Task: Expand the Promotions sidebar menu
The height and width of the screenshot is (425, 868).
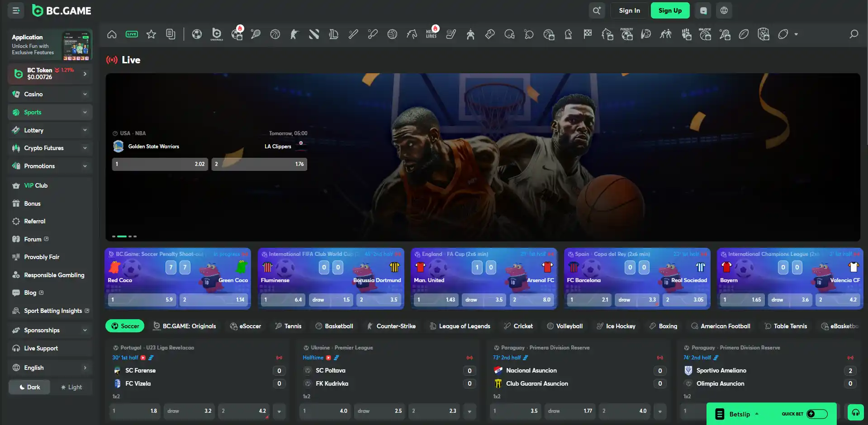Action: coord(85,166)
